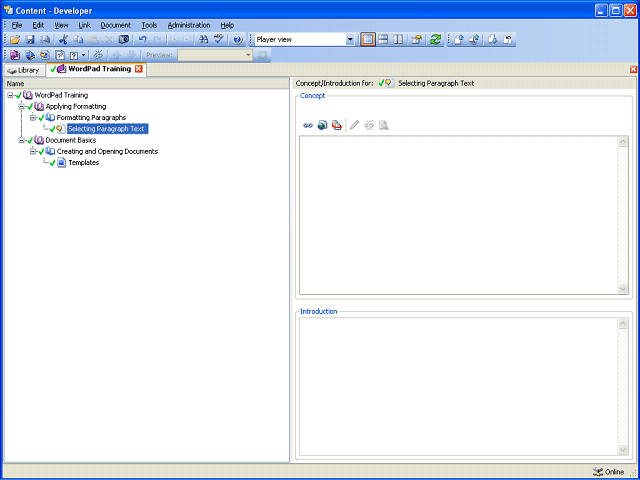Viewport: 640px width, 480px height.
Task: Toggle the Player view layout button
Action: coord(368,40)
